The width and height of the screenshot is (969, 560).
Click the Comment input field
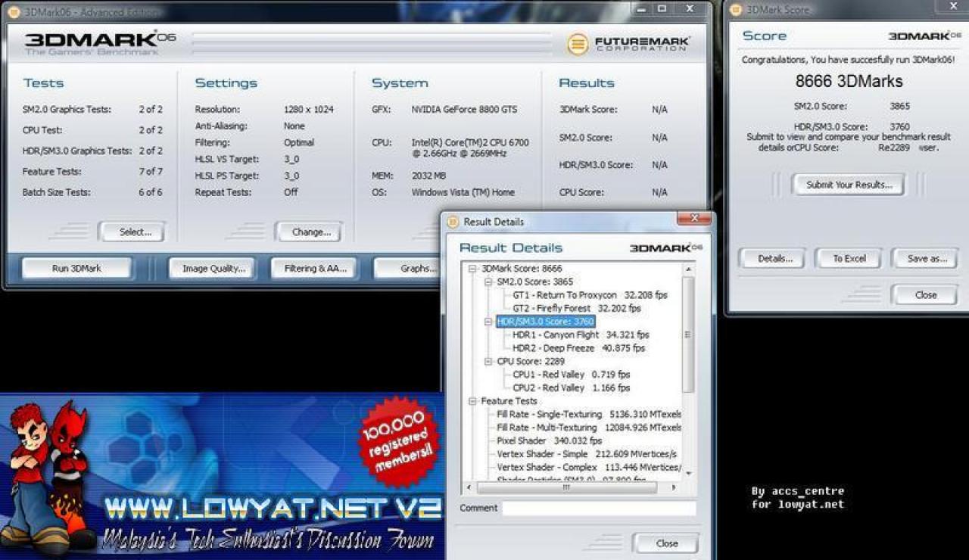tap(599, 509)
